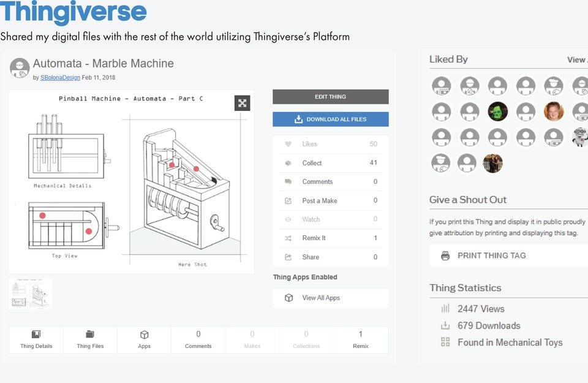The image size is (588, 383).
Task: Open the couple photo avatar in Liked By
Action: 492,163
